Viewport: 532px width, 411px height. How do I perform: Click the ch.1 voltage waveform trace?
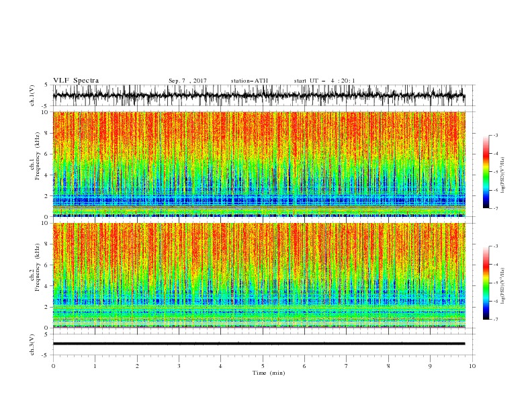click(x=259, y=95)
